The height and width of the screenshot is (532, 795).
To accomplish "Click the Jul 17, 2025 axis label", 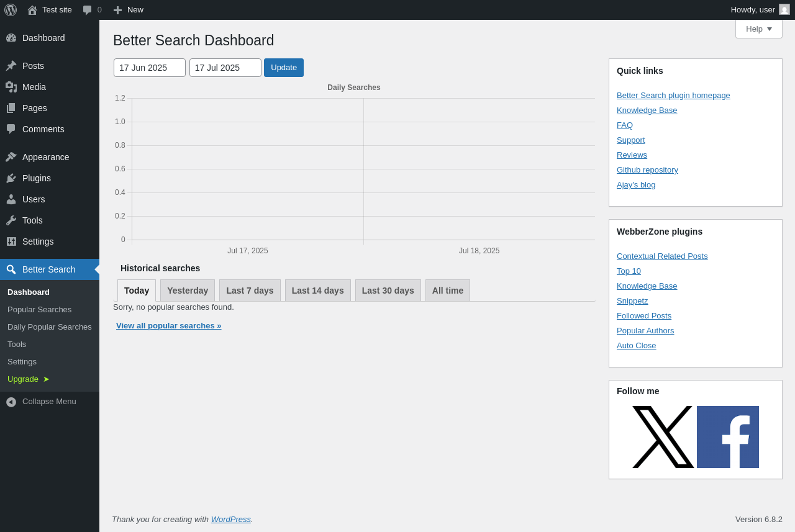I will point(248,251).
